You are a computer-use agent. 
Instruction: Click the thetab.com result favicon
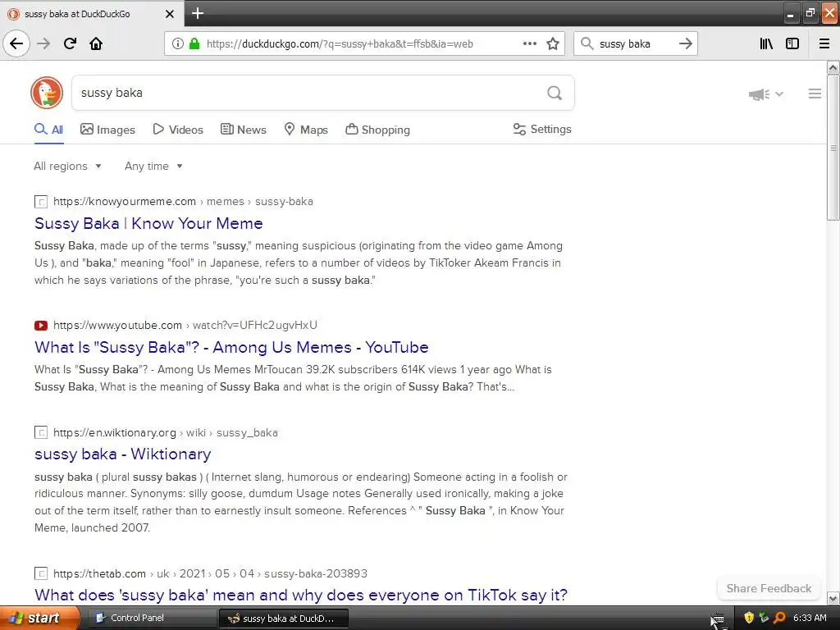pyautogui.click(x=41, y=573)
